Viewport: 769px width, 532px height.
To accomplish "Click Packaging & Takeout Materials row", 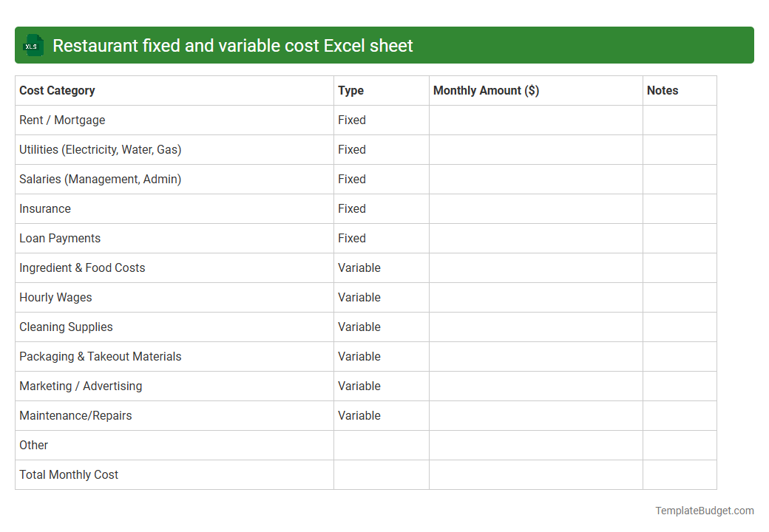I will click(100, 356).
